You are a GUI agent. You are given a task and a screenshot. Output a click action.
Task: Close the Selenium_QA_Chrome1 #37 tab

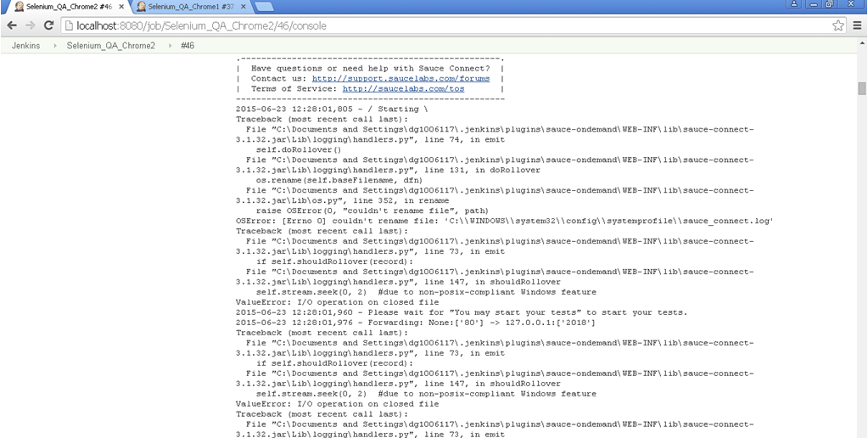pos(243,7)
